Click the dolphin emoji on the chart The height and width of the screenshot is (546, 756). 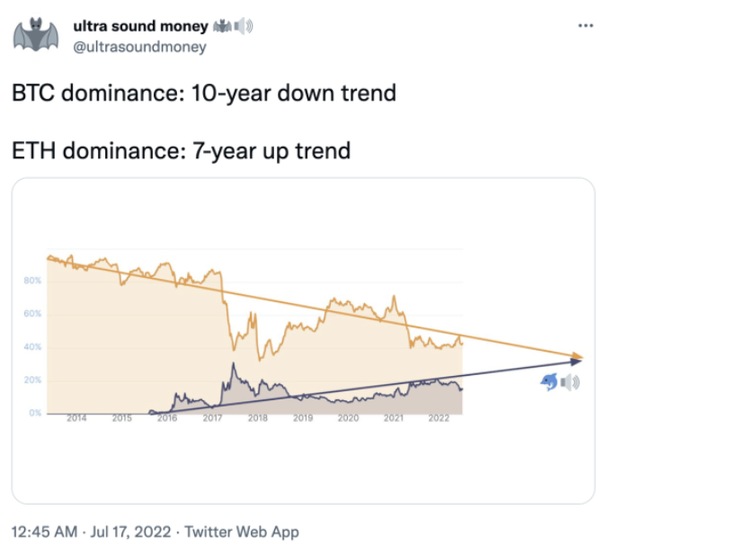pos(547,383)
